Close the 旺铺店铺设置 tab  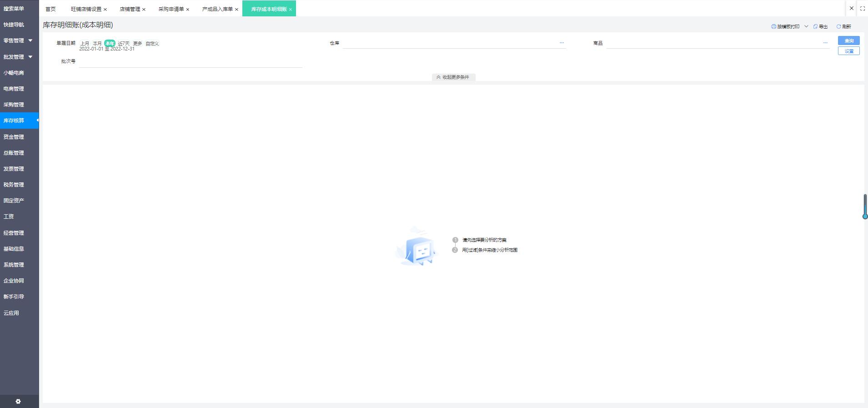point(105,9)
